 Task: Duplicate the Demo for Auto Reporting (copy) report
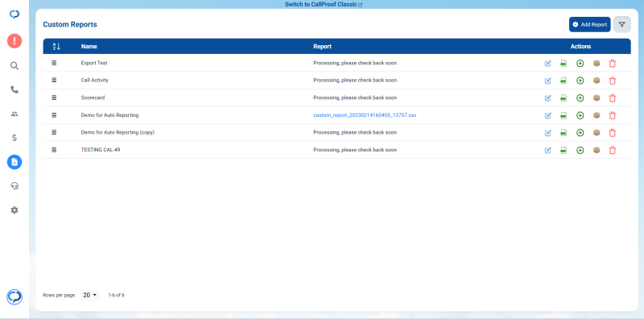click(x=580, y=133)
